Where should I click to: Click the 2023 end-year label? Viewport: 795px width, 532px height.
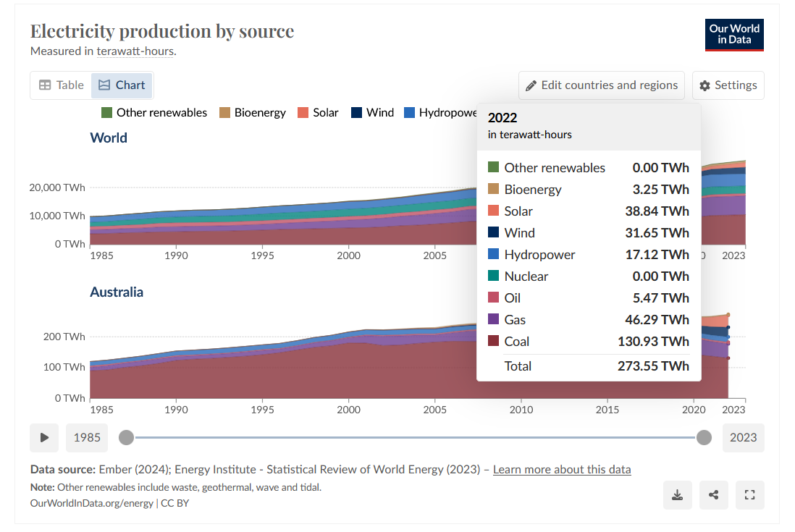point(743,437)
